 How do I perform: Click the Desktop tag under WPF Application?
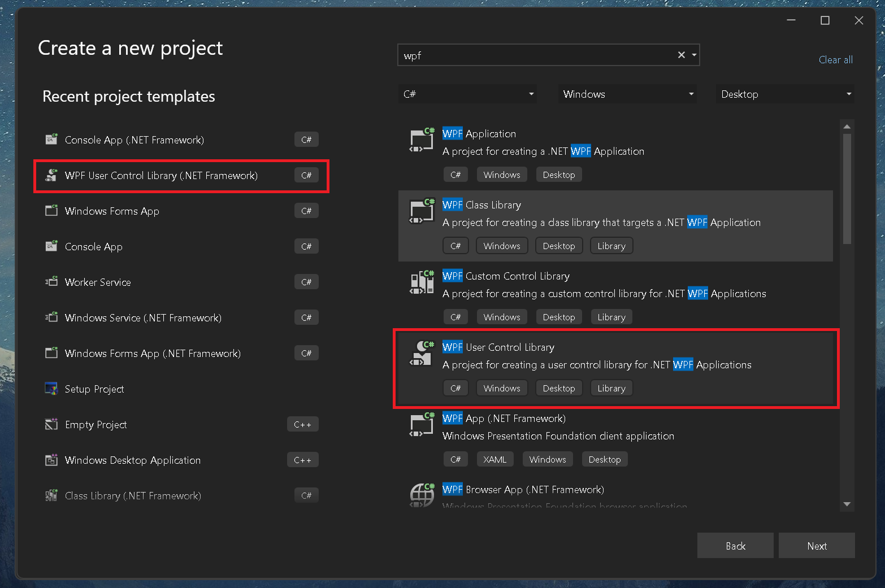pyautogui.click(x=559, y=175)
